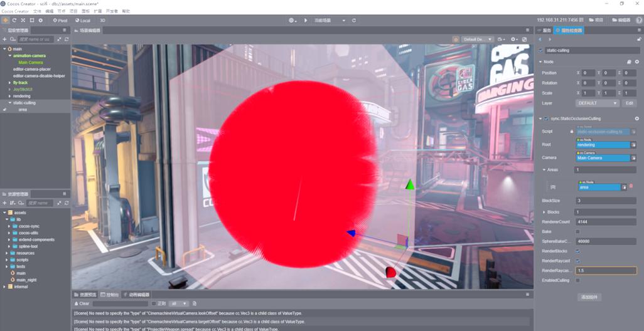The height and width of the screenshot is (331, 644).
Task: Open the console log level dropdown
Action: (x=179, y=303)
